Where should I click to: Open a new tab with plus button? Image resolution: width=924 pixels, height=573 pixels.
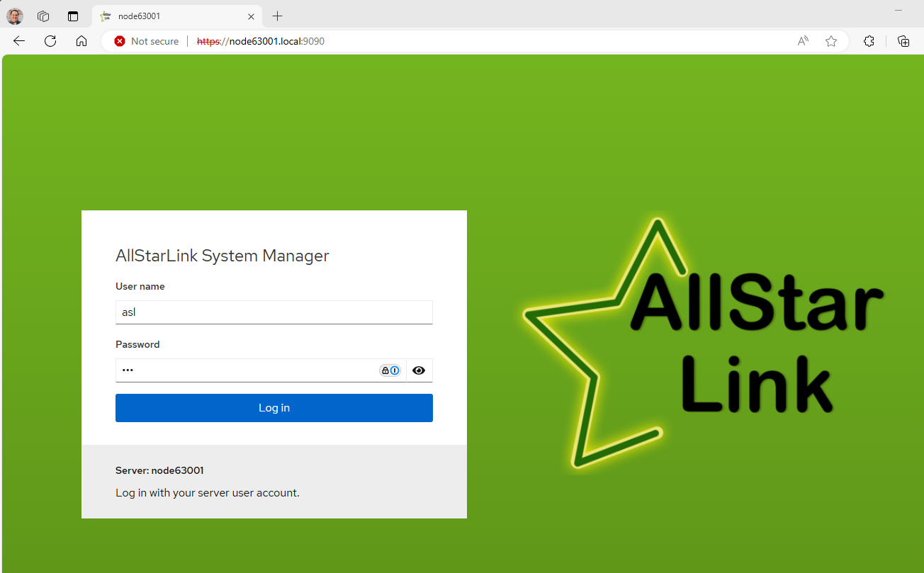tap(278, 16)
